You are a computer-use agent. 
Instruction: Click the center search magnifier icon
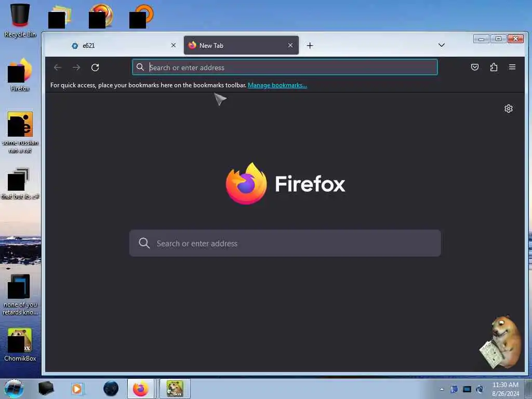(144, 243)
